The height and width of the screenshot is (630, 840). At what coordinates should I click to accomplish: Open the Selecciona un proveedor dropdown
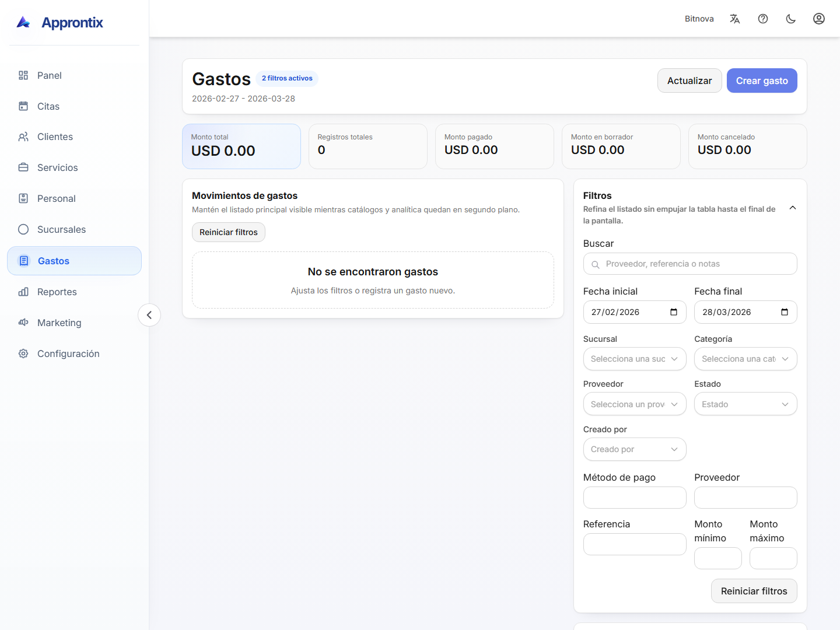click(635, 404)
